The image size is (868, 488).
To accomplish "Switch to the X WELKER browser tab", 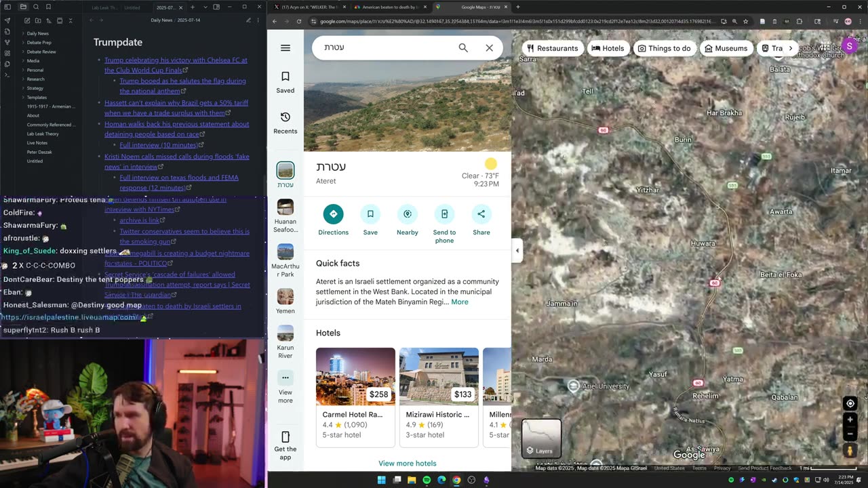I will pyautogui.click(x=309, y=7).
